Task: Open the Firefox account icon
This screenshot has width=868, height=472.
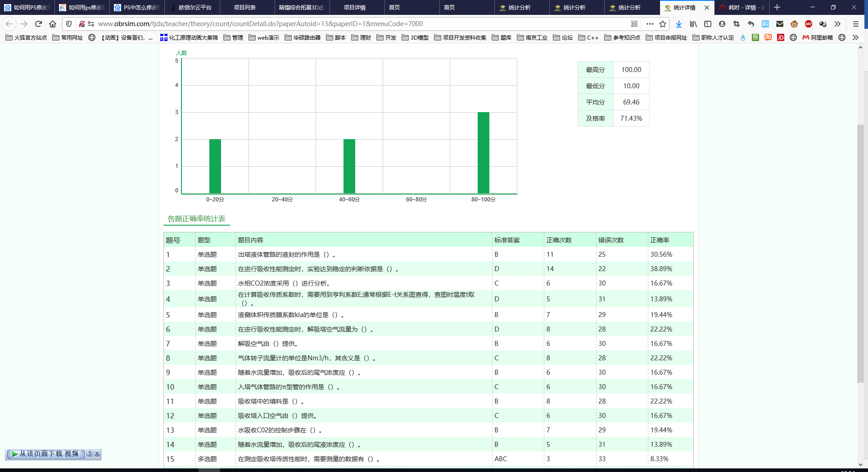Action: point(722,24)
